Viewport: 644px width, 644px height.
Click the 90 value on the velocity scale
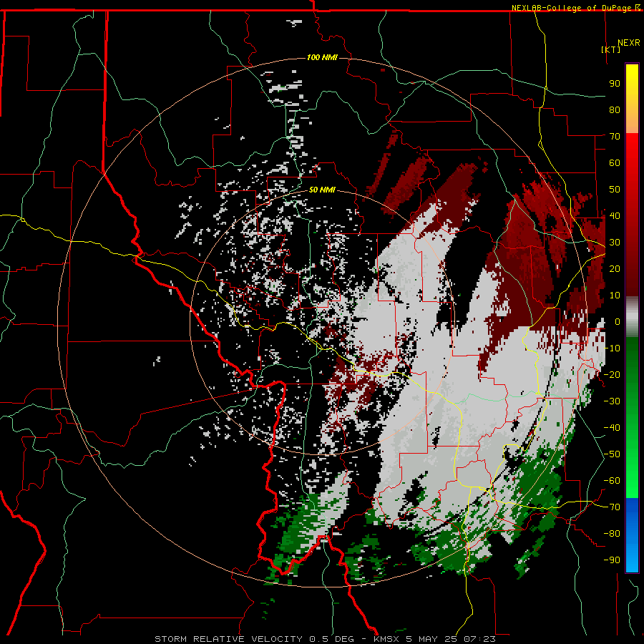point(615,84)
